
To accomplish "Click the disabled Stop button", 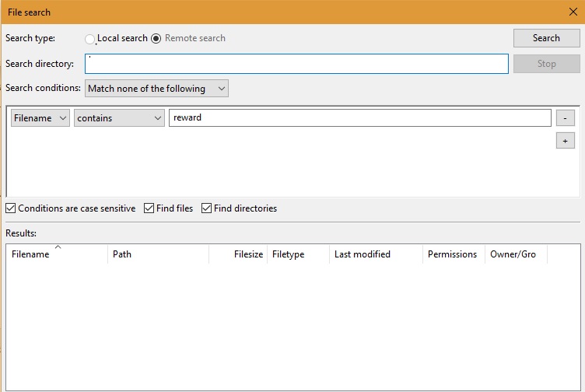I will [x=546, y=64].
